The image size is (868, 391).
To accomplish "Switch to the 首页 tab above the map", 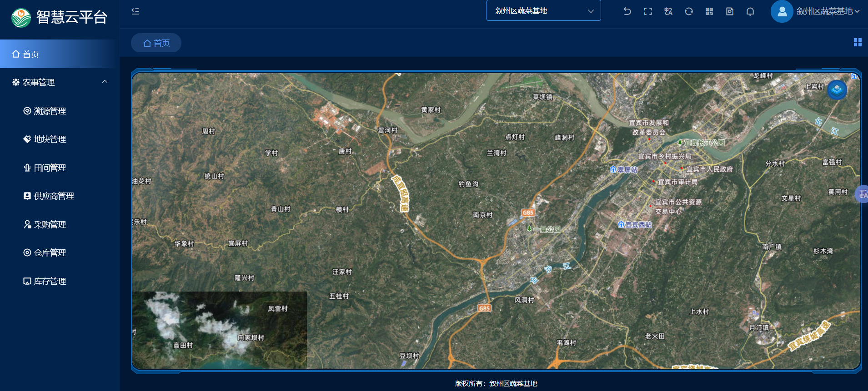I will tap(156, 43).
